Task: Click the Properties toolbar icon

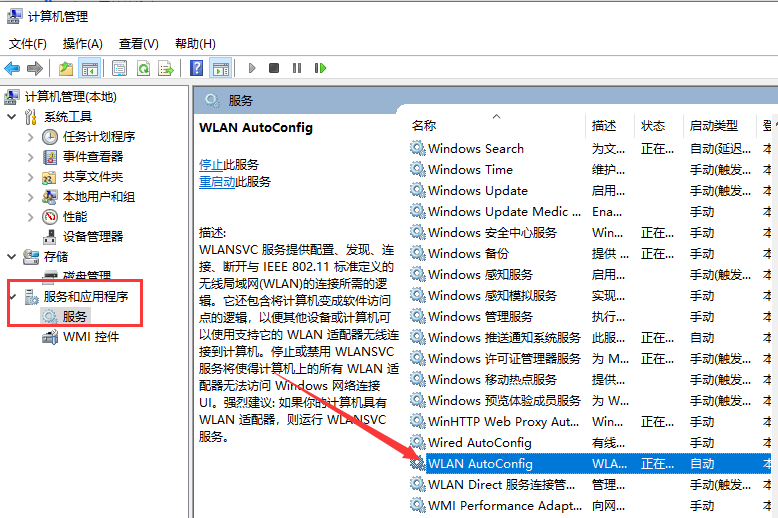Action: pyautogui.click(x=120, y=68)
